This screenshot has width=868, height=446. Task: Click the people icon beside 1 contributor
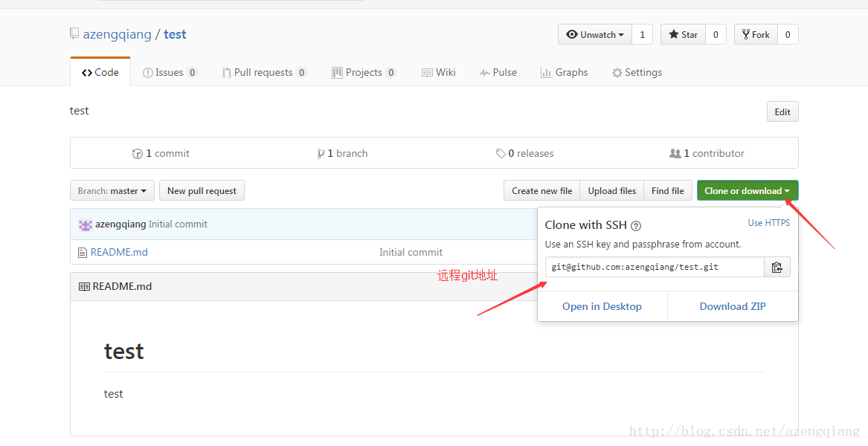click(675, 153)
